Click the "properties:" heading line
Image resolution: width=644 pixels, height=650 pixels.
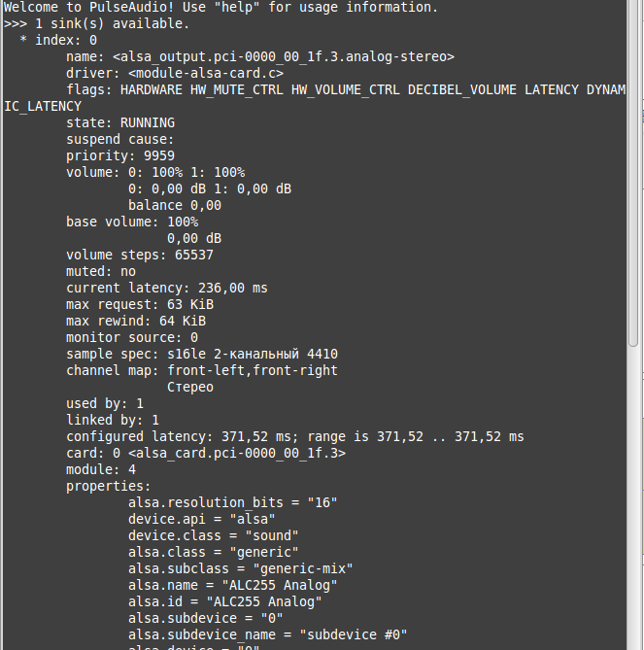pyautogui.click(x=109, y=487)
